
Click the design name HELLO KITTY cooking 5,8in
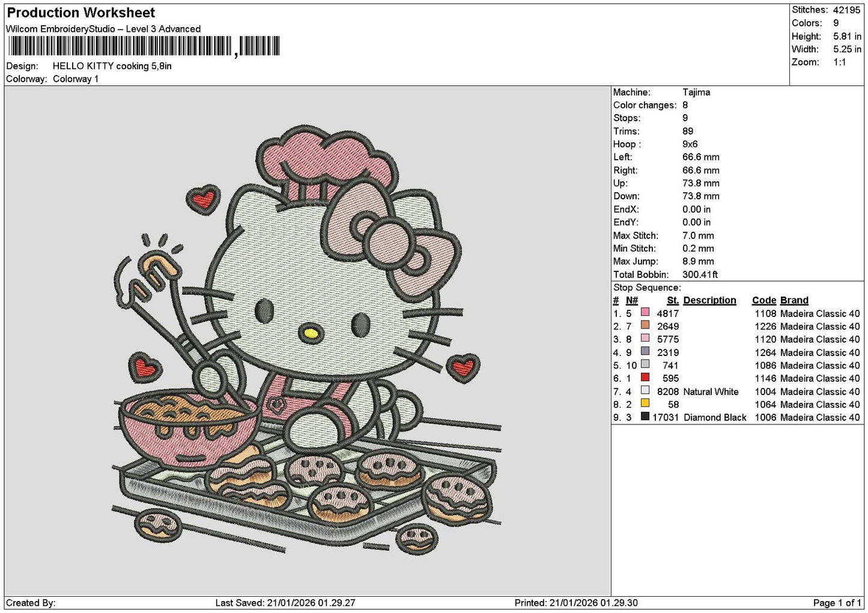(112, 66)
